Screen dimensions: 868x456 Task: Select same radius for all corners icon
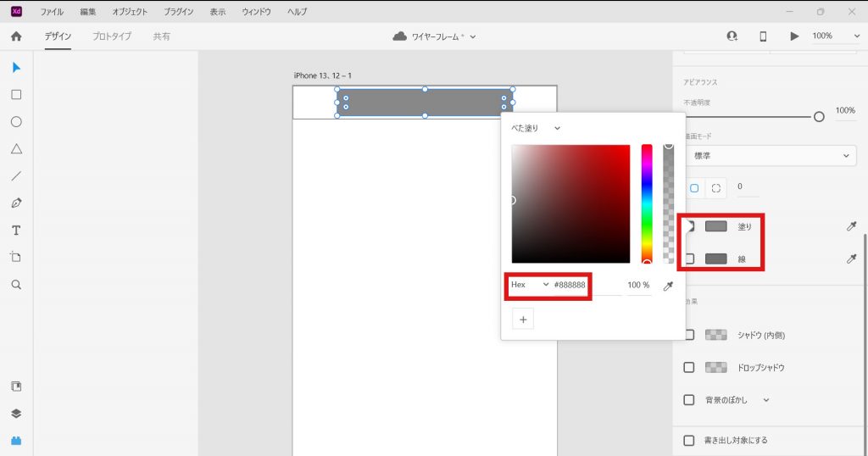click(x=694, y=188)
